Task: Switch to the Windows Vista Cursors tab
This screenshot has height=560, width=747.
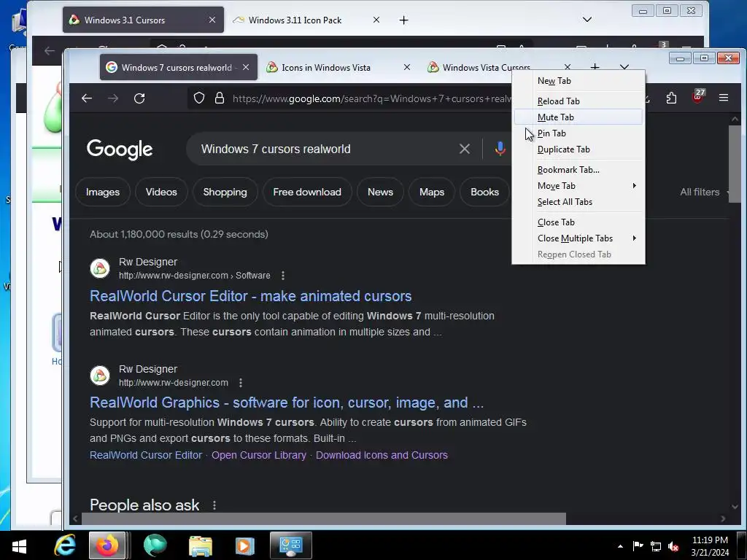Action: pyautogui.click(x=486, y=68)
